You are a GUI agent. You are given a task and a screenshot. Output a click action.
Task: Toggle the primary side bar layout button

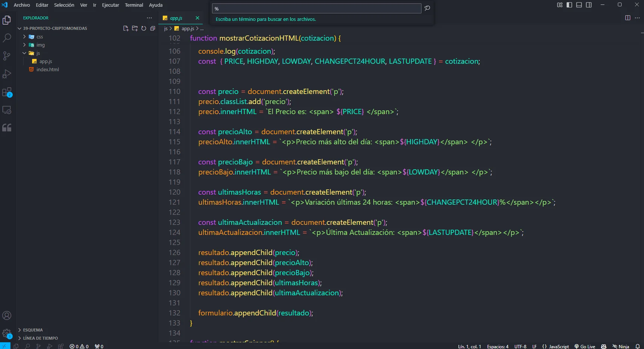click(569, 5)
